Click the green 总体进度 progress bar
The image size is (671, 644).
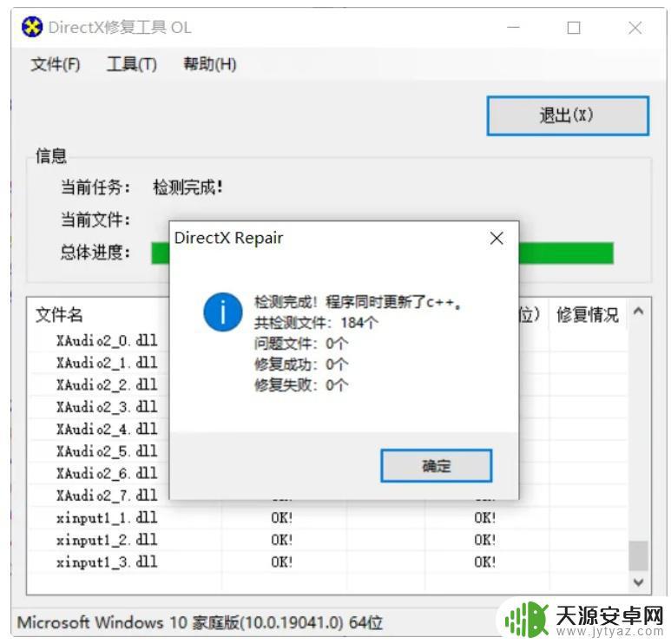(x=382, y=253)
